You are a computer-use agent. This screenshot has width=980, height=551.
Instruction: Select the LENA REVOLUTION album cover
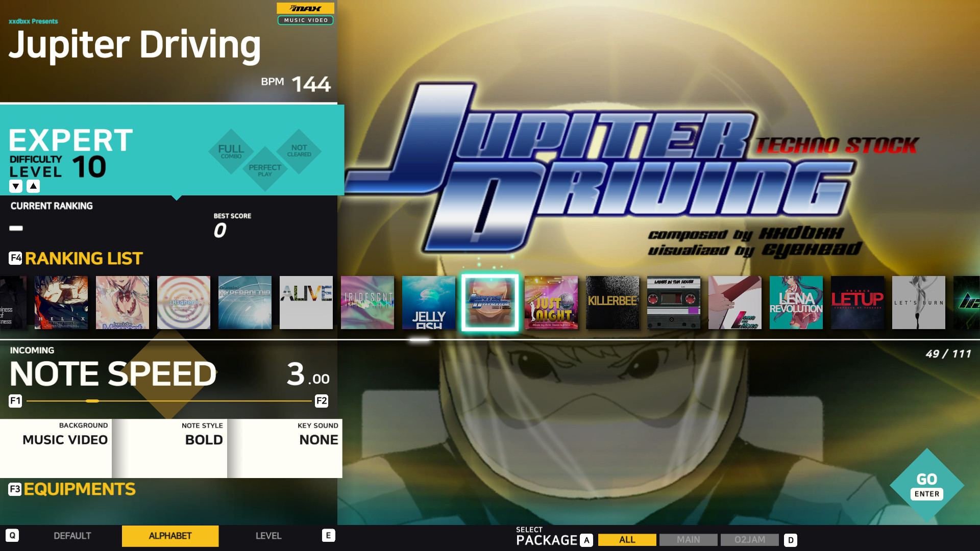796,303
